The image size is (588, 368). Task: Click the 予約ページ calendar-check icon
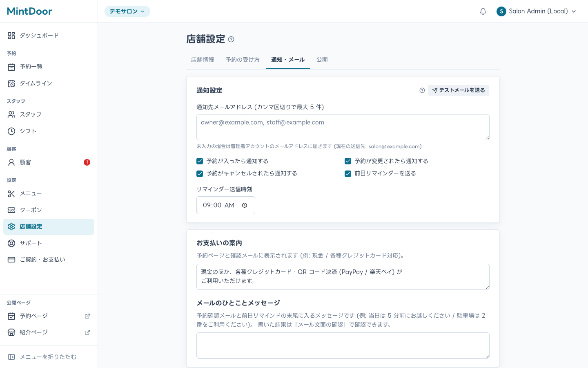click(x=11, y=316)
